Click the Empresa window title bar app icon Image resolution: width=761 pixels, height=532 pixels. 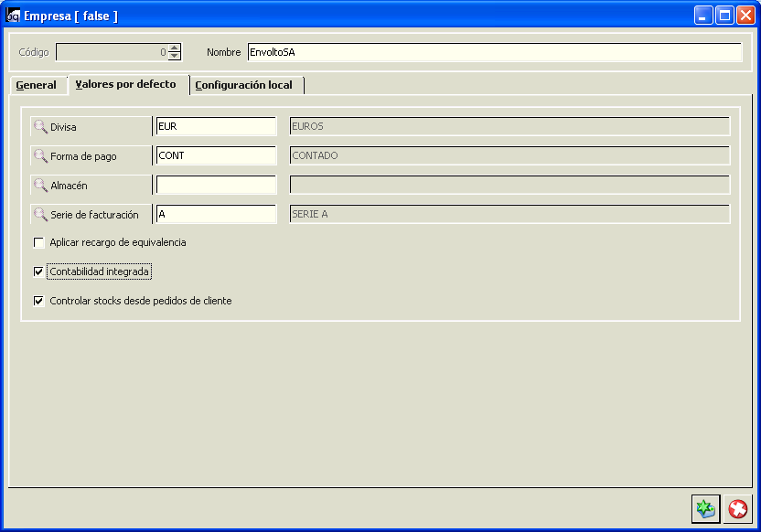click(x=13, y=16)
